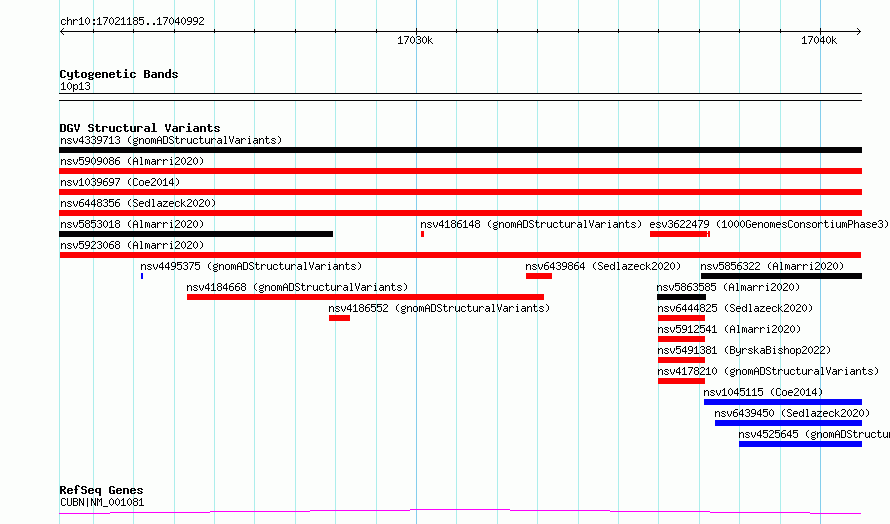Click the black bar under nsv5863585
The image size is (890, 524).
click(681, 297)
